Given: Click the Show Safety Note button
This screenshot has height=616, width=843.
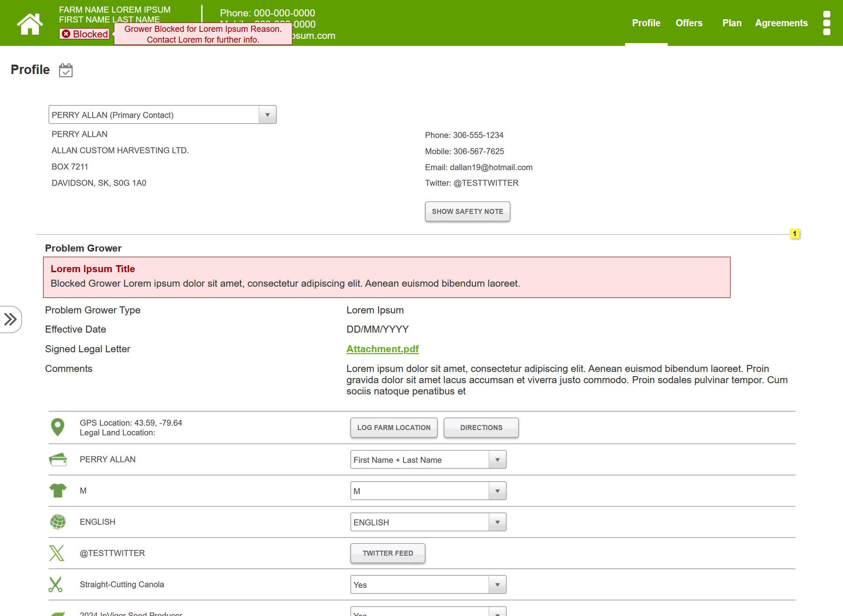Looking at the screenshot, I should point(467,212).
